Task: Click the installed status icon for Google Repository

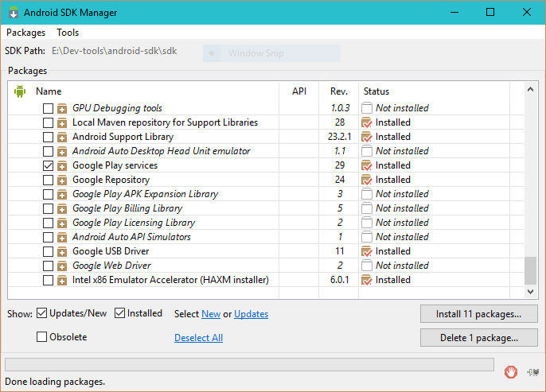Action: pos(366,180)
